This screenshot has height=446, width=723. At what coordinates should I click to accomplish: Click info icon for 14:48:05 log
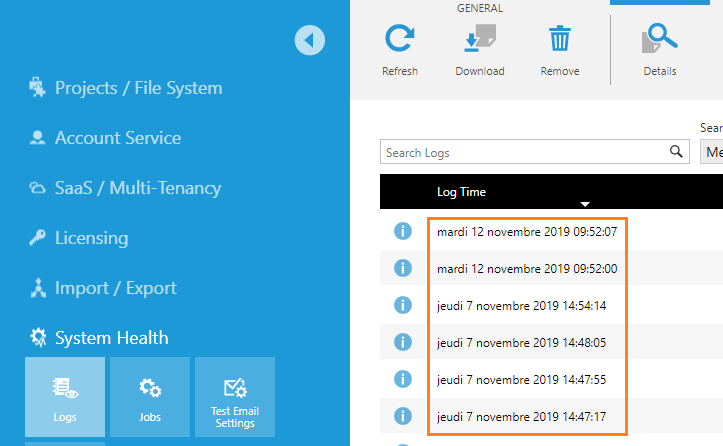pos(403,342)
